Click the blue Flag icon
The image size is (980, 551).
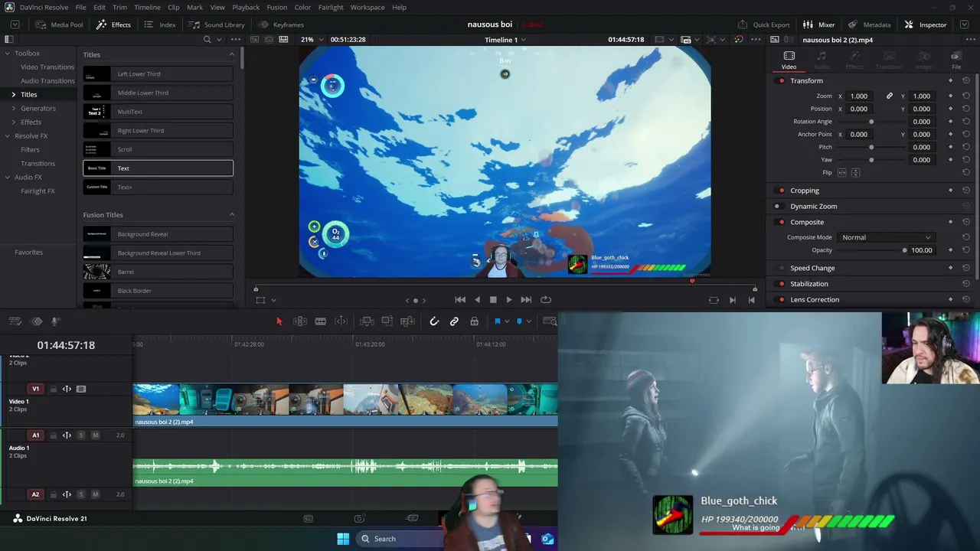[497, 321]
